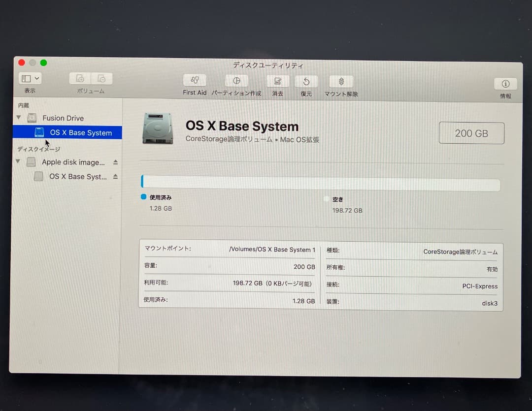Click the remove volume (−) icon
This screenshot has width=532, height=411.
101,79
